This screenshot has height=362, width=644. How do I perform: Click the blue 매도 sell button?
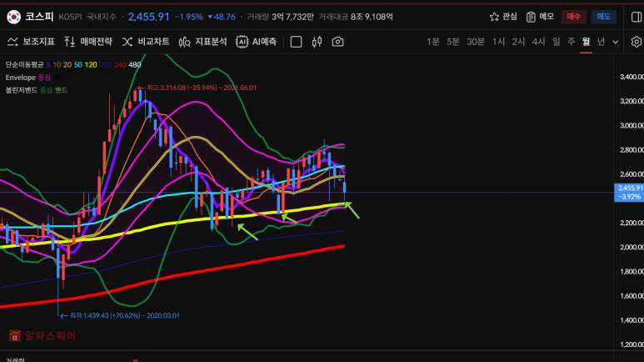pos(604,17)
